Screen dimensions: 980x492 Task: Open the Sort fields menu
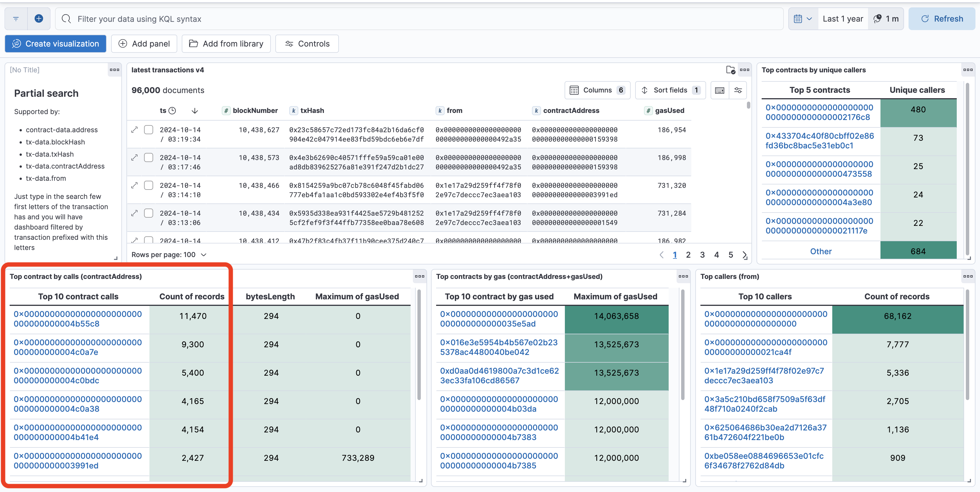670,90
